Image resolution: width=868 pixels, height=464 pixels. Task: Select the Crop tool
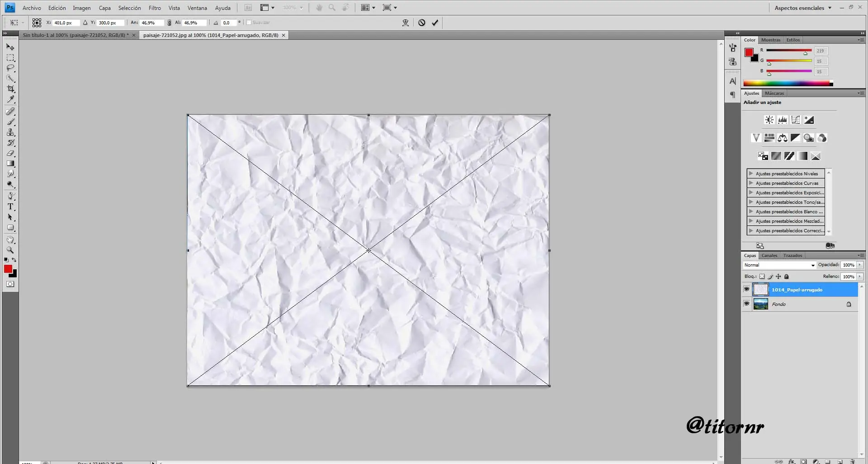10,89
